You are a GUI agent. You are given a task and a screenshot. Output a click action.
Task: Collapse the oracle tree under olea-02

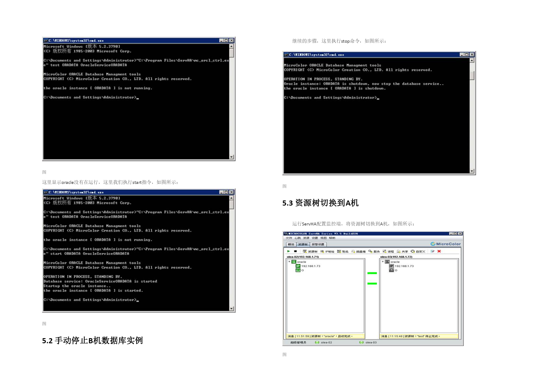pos(289,261)
